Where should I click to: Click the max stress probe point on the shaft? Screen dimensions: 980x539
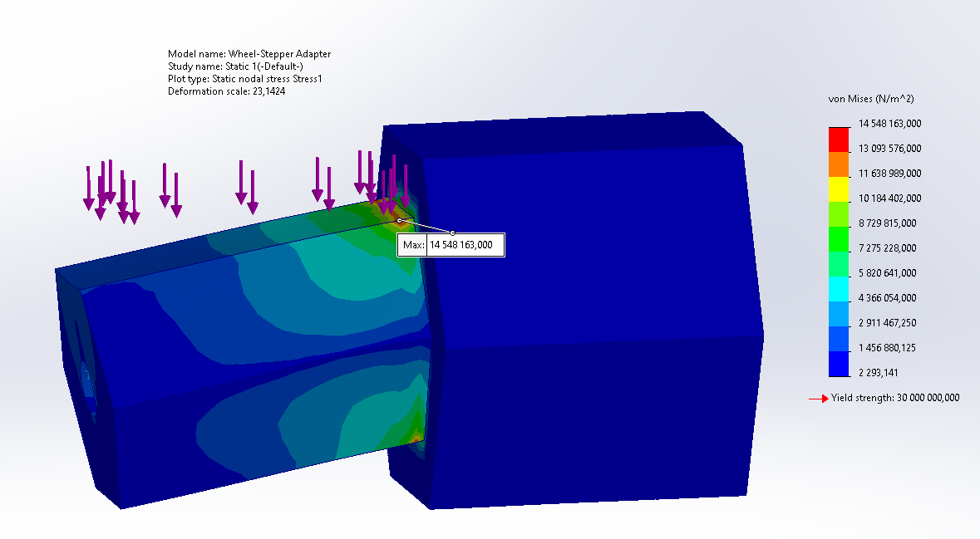point(399,220)
